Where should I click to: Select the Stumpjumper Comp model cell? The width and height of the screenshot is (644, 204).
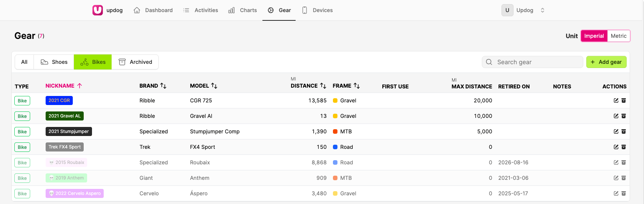215,131
